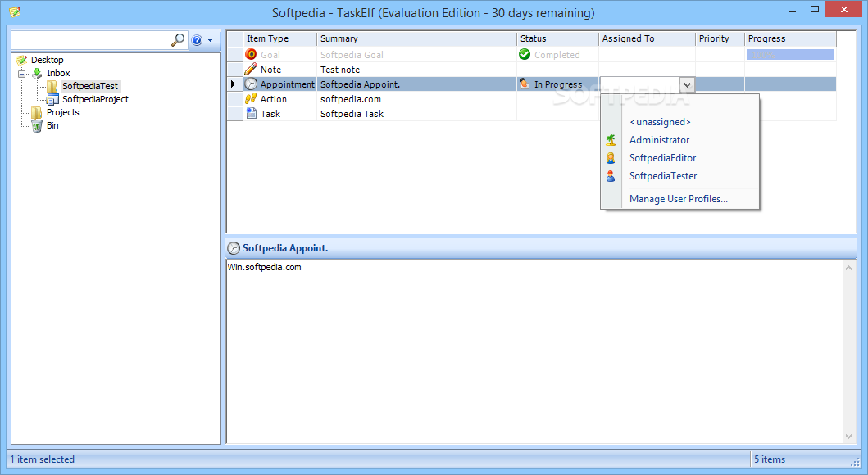The image size is (868, 475).
Task: Select Inbox in the tree
Action: tap(58, 73)
